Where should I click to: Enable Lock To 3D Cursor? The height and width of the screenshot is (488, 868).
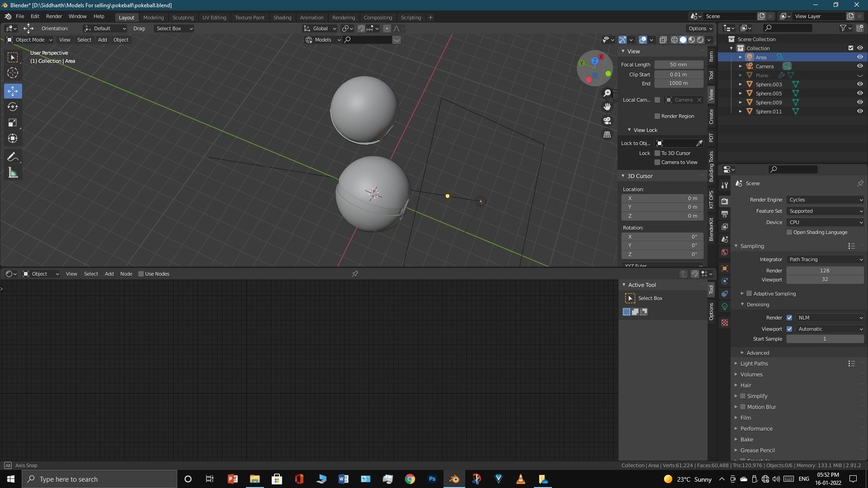pyautogui.click(x=657, y=153)
